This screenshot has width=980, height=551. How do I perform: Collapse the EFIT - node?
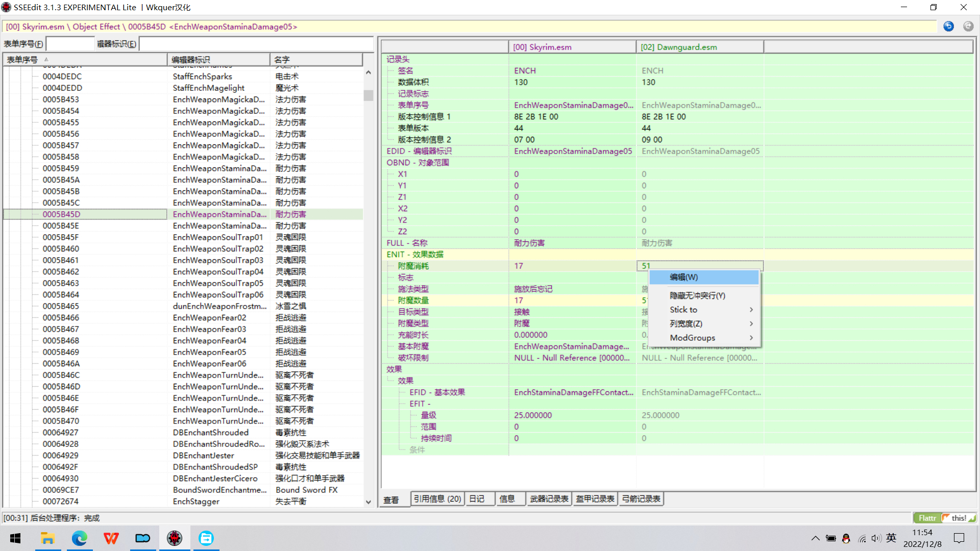[x=420, y=404]
